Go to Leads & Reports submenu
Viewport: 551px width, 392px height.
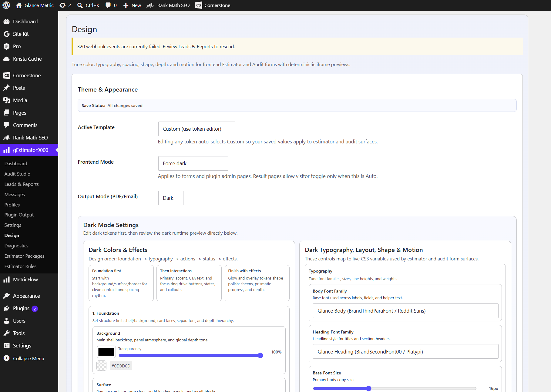[x=22, y=184]
